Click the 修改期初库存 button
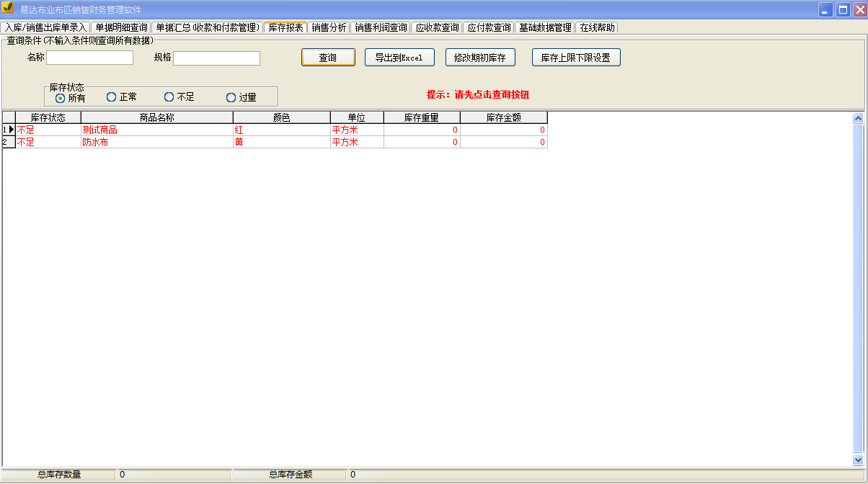Screen dimensions: 868x484 click(481, 58)
